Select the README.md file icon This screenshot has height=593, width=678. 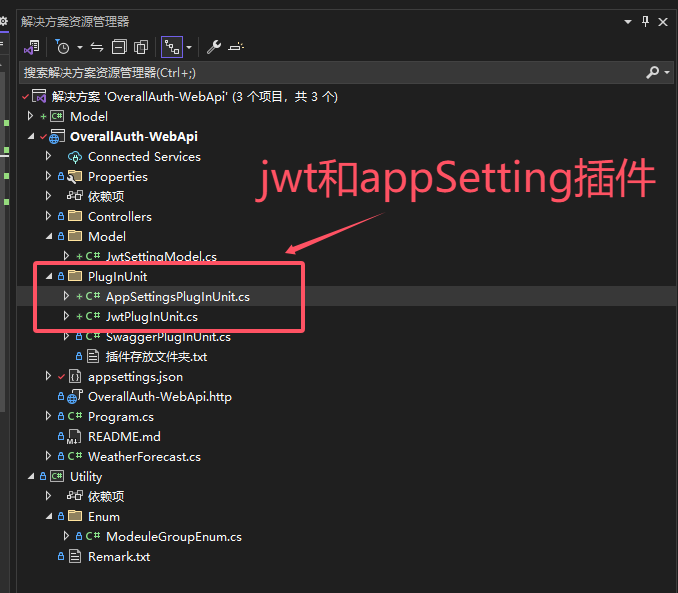[x=74, y=436]
